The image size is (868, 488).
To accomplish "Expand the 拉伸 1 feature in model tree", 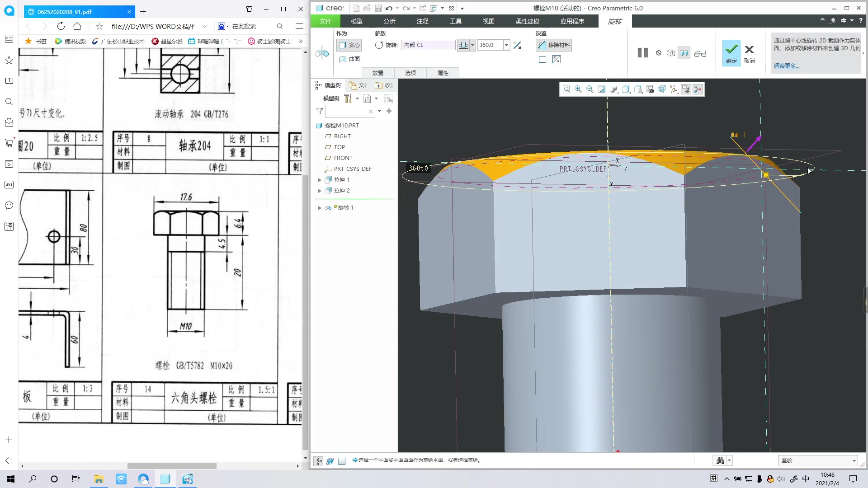I will point(319,179).
